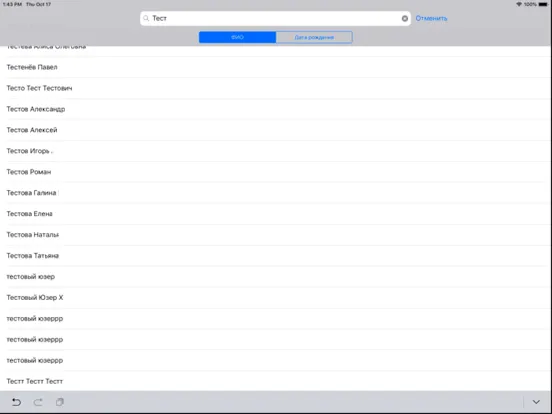552x414 pixels.
Task: Tap the paste clipboard icon
Action: pos(60,402)
